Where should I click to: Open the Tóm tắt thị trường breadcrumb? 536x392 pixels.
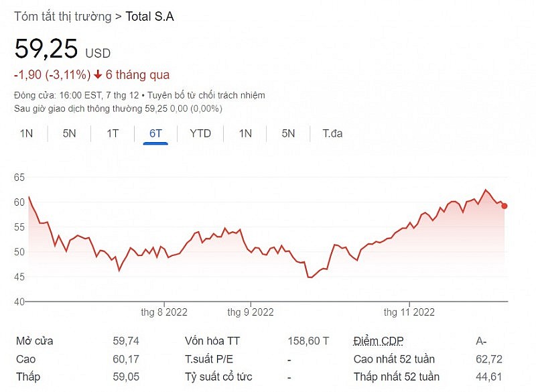pos(62,17)
